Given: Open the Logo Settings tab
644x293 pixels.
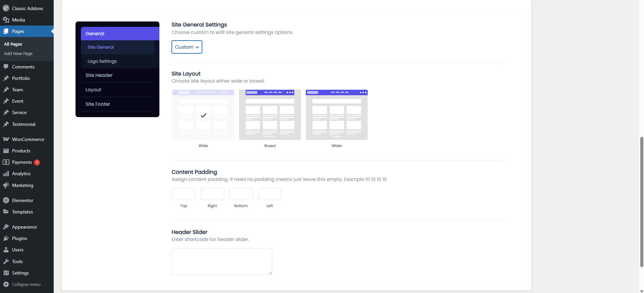Looking at the screenshot, I should click(117, 61).
